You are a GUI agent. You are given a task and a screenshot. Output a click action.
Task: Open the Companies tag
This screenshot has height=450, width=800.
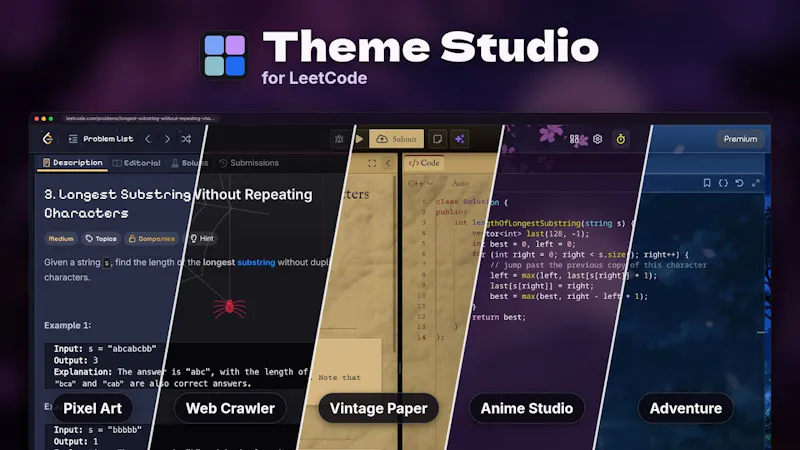click(x=151, y=238)
